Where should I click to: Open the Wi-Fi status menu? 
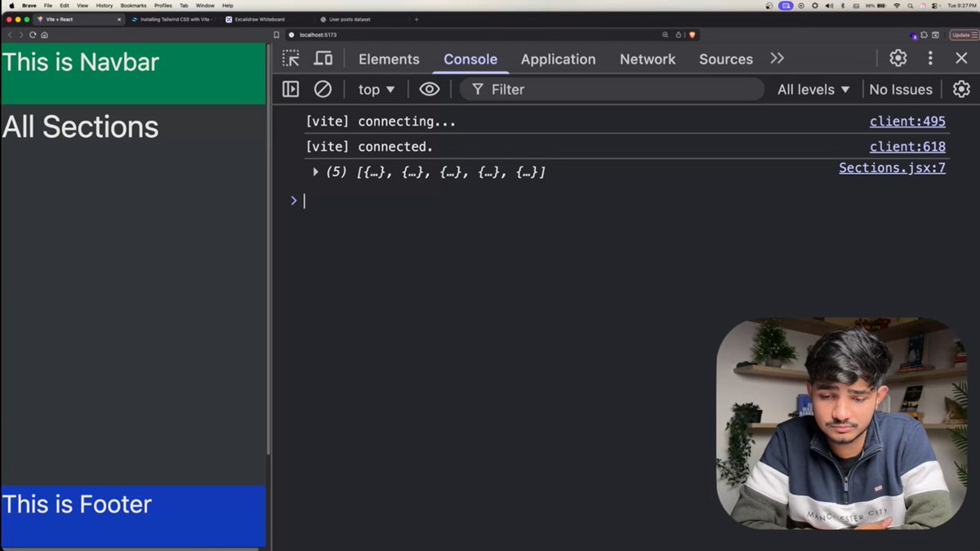[x=897, y=6]
